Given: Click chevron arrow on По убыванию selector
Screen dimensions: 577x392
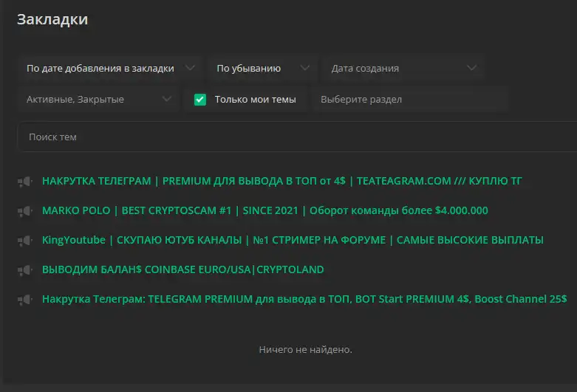Looking at the screenshot, I should pos(304,68).
